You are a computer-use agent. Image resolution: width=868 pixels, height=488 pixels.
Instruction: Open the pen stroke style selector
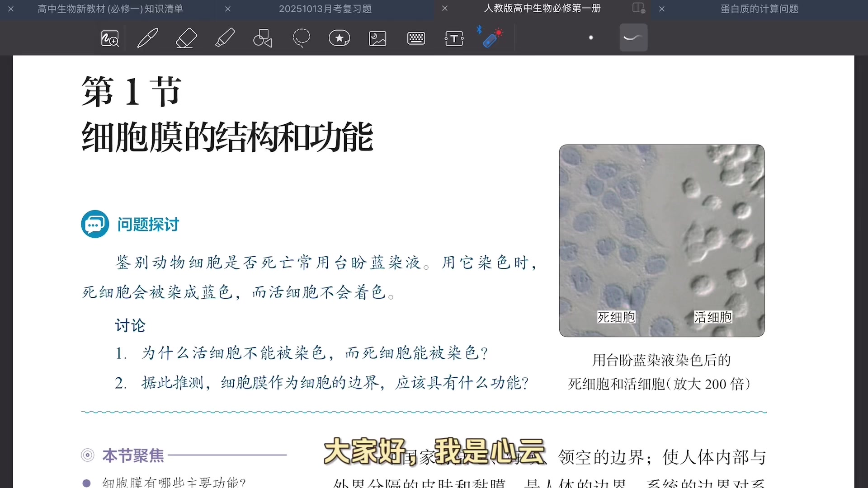tap(632, 38)
